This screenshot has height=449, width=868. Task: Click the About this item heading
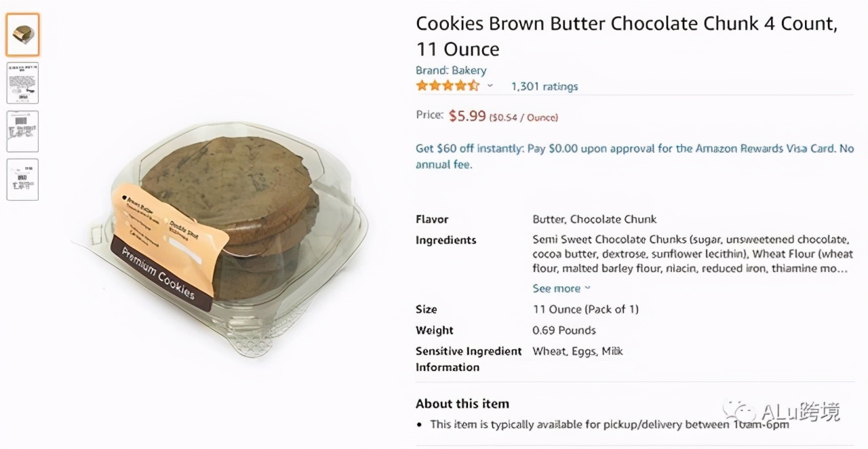pos(462,404)
